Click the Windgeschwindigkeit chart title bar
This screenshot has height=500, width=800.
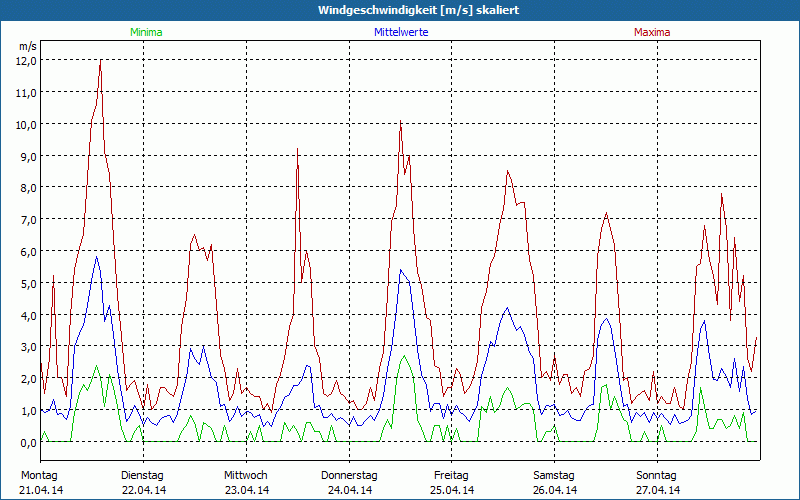point(400,10)
